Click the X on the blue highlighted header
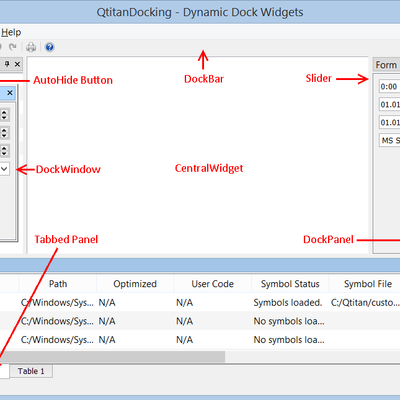400x400 pixels. 10,93
